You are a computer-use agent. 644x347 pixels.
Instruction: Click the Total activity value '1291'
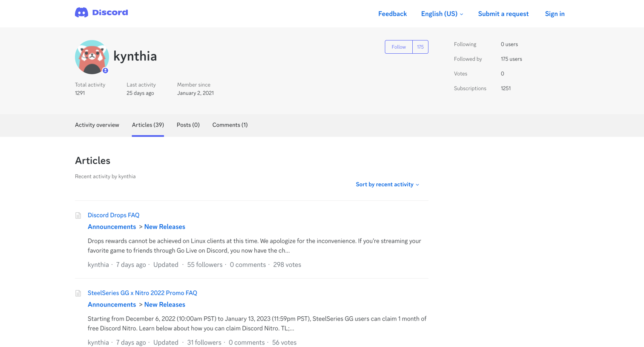[x=80, y=93]
